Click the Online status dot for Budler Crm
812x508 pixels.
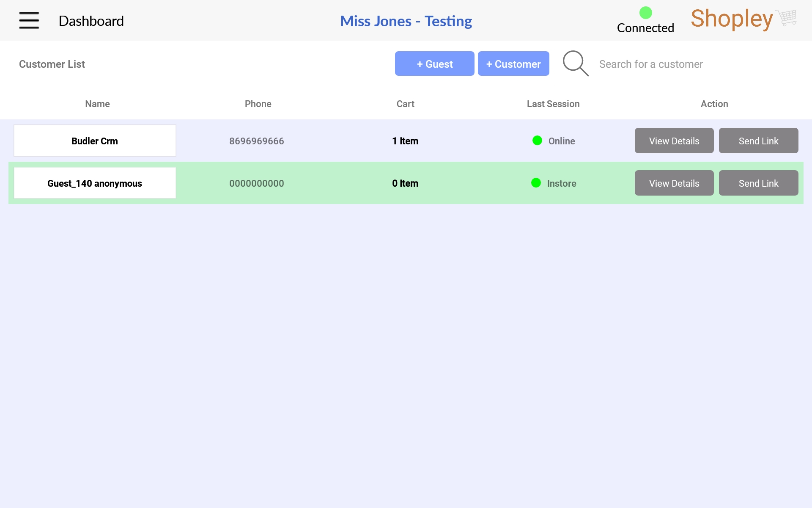[537, 141]
